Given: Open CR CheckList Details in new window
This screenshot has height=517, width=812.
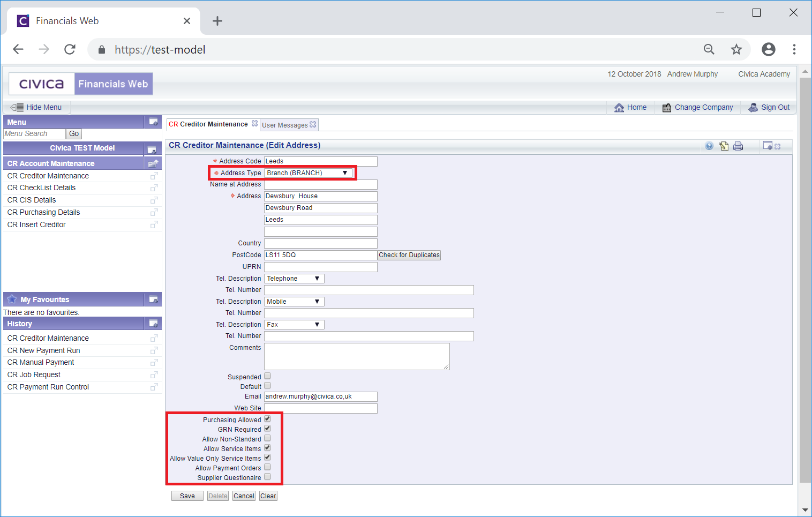Looking at the screenshot, I should point(154,188).
